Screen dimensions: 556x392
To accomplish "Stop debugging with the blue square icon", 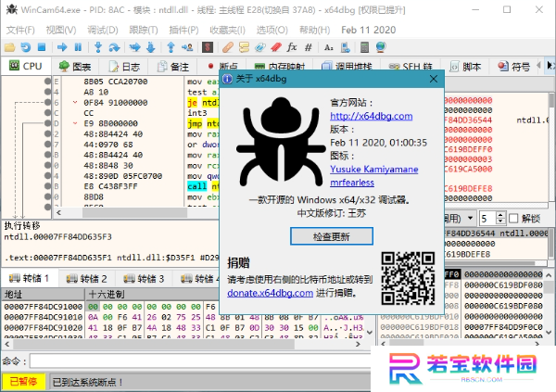I will [x=42, y=47].
